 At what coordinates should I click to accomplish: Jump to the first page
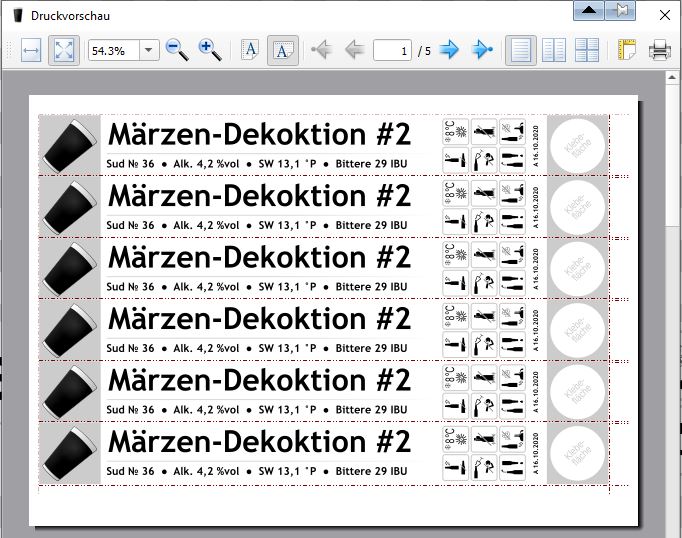[321, 50]
